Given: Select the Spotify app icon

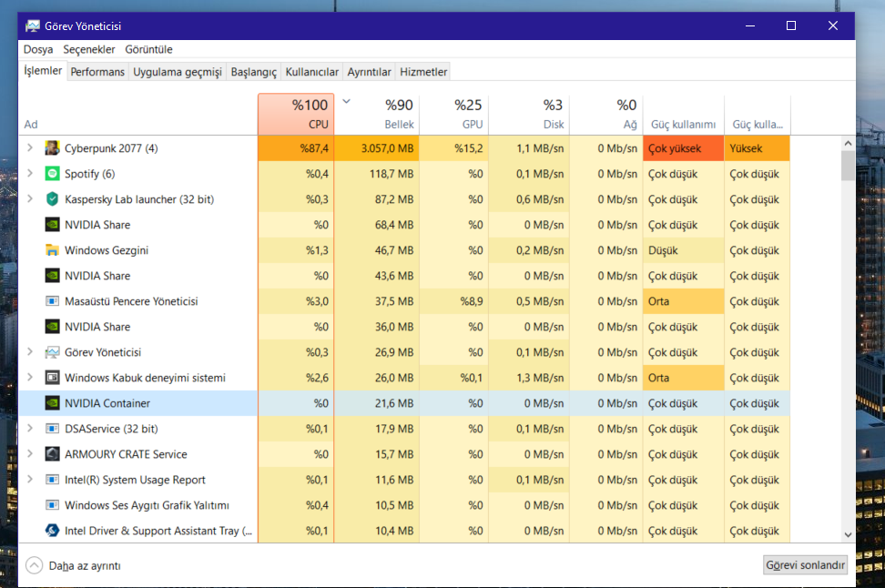Looking at the screenshot, I should pyautogui.click(x=52, y=174).
